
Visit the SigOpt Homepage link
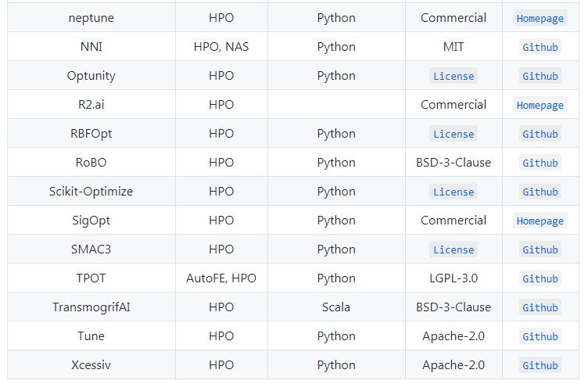(540, 221)
